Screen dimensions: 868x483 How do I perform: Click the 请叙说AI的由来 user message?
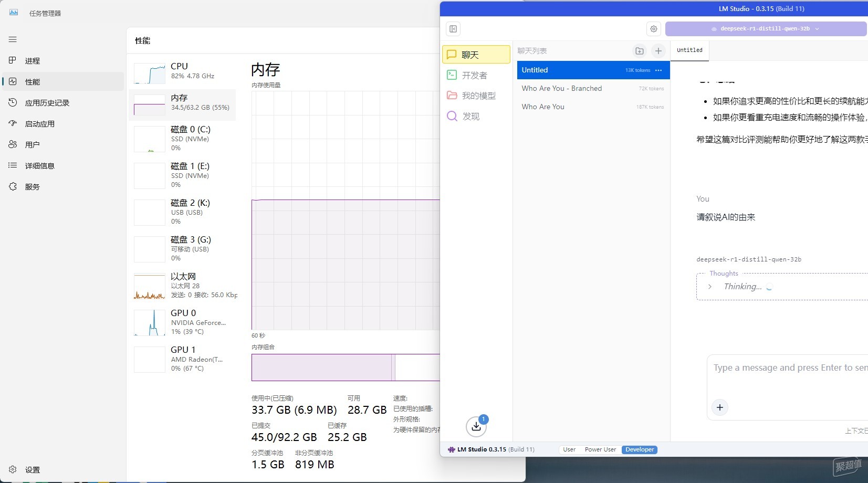pos(726,217)
